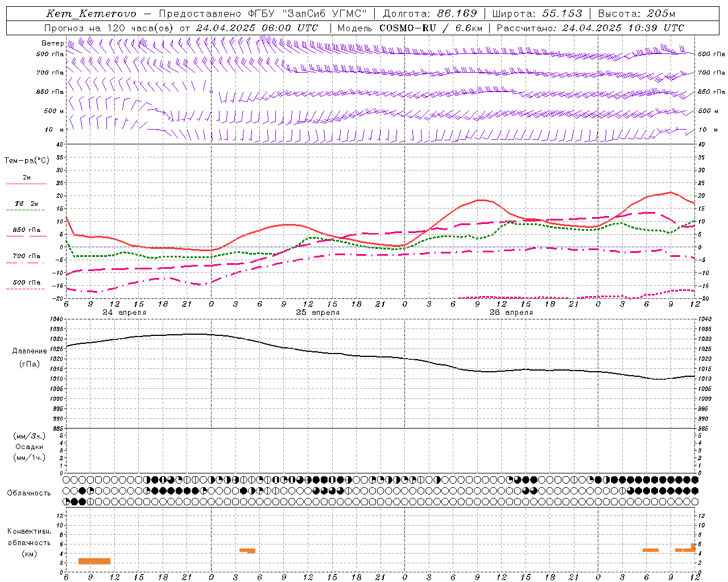Click the 25 апреля date label

click(317, 313)
